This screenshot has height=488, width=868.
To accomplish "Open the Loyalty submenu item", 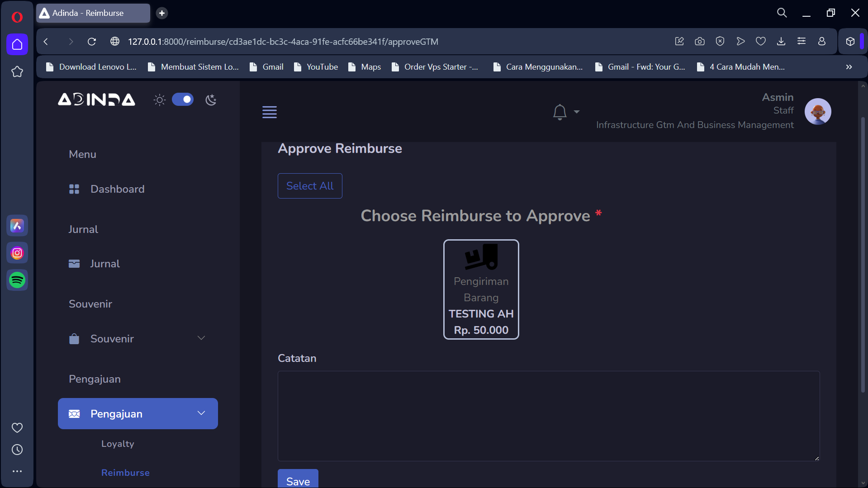I will coord(118,444).
